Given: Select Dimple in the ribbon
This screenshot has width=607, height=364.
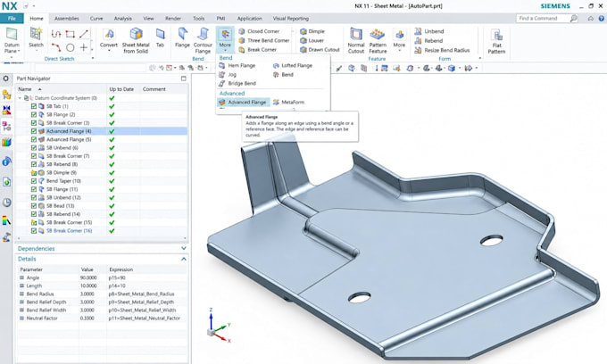Looking at the screenshot, I should pos(312,31).
